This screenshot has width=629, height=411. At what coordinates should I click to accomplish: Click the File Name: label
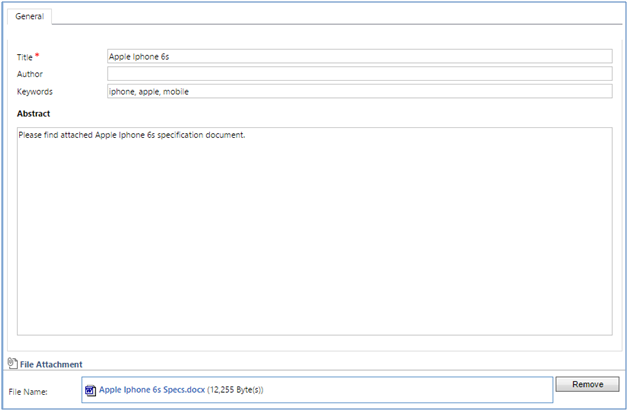[x=28, y=392]
